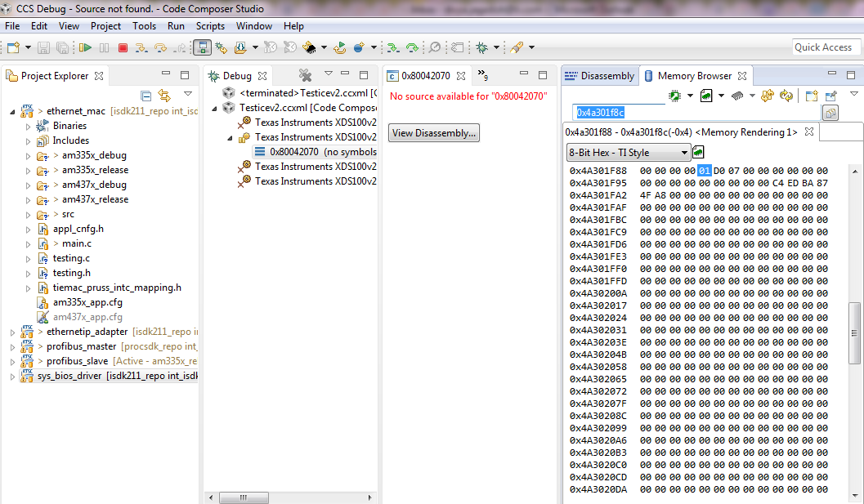Image resolution: width=864 pixels, height=504 pixels.
Task: Open the Load program dropdown arrow
Action: [255, 48]
